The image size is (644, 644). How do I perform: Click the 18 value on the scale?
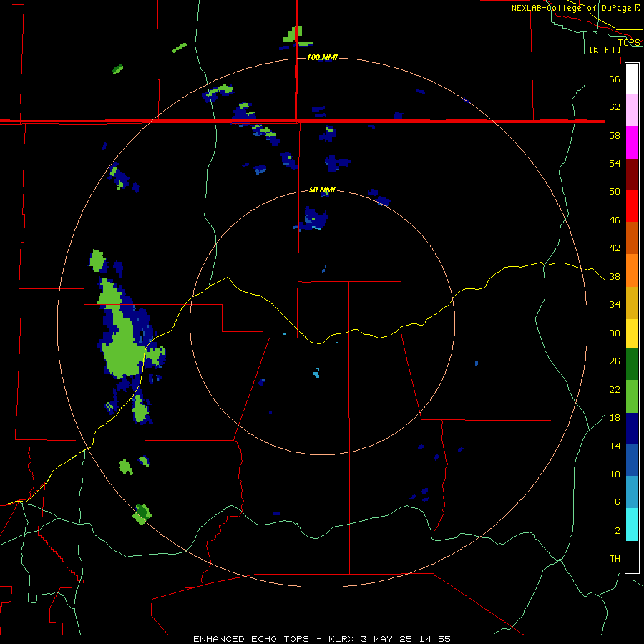(x=615, y=418)
